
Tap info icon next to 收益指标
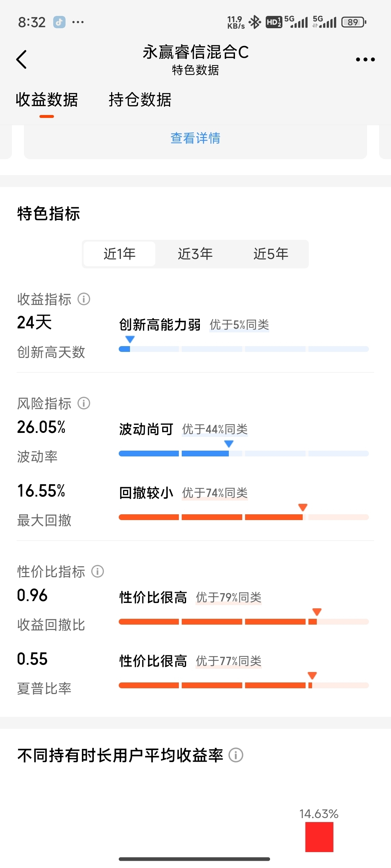[84, 299]
